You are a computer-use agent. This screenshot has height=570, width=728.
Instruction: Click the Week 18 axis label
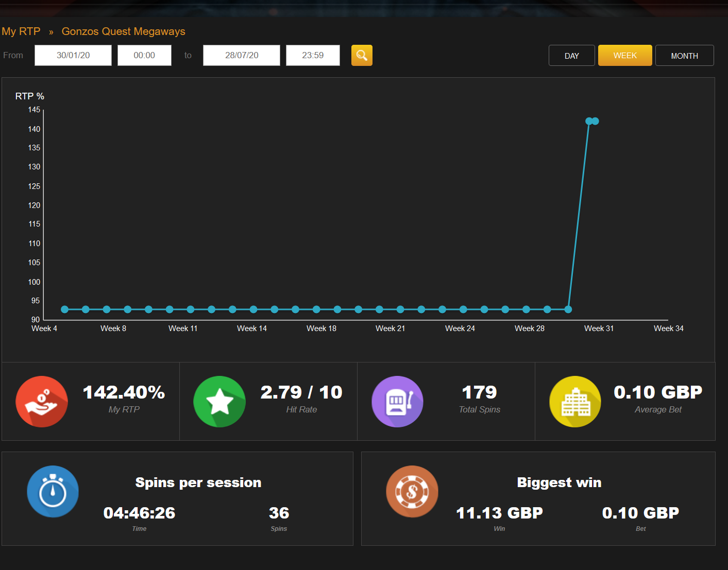point(321,329)
